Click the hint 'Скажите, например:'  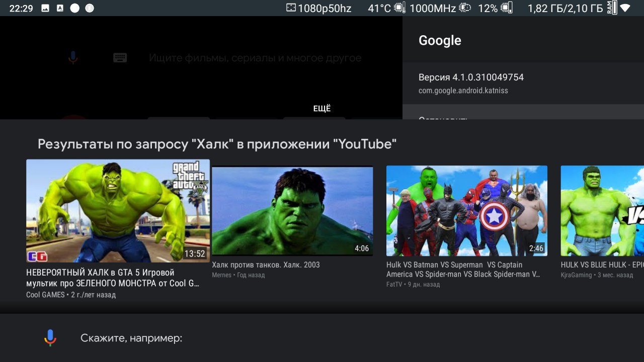point(131,338)
